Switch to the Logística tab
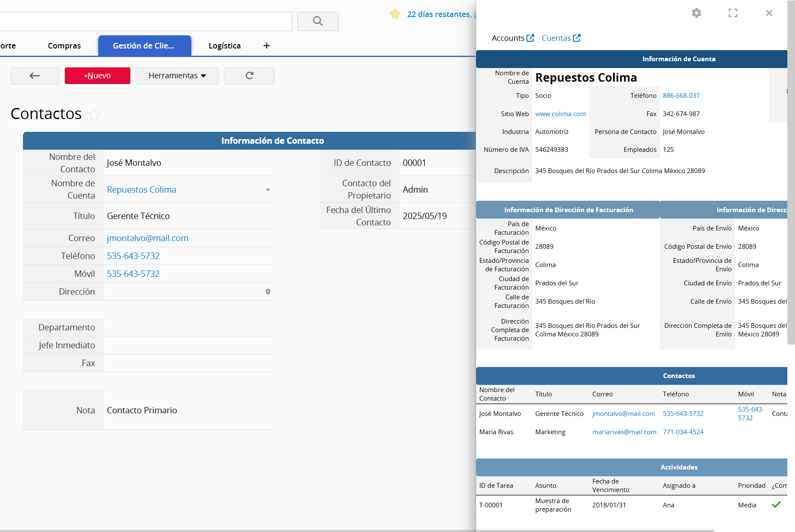 pos(224,46)
